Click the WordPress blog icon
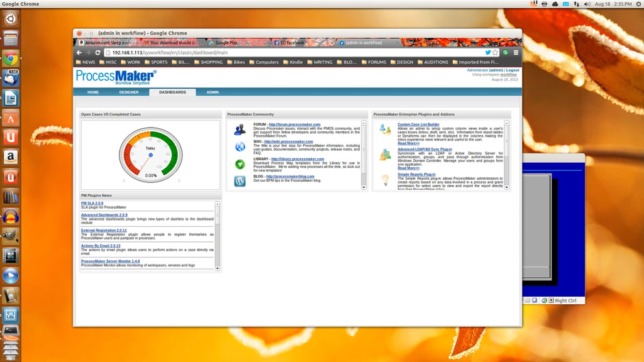The width and height of the screenshot is (644, 362). click(x=240, y=181)
